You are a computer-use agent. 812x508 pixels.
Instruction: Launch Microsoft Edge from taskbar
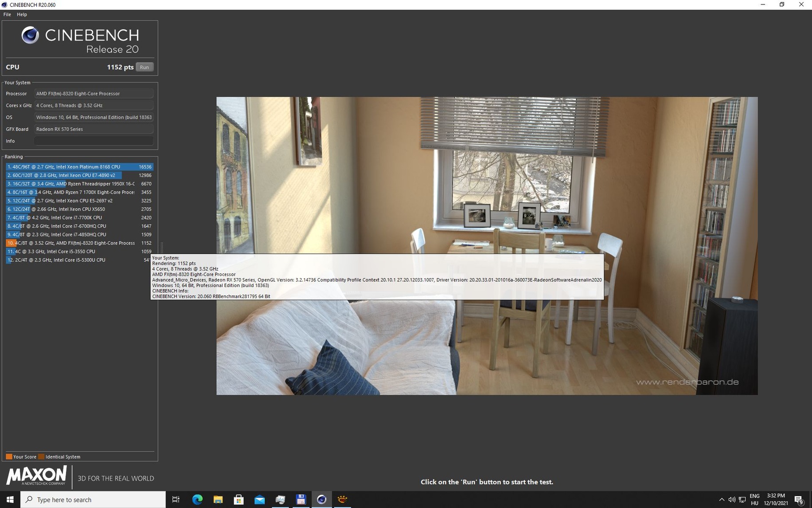(197, 500)
